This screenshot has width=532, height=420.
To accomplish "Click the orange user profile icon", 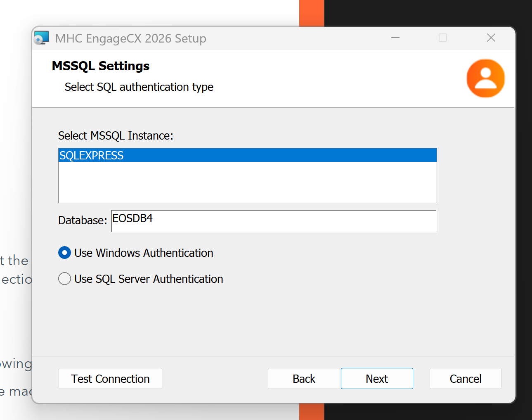I will coord(485,78).
